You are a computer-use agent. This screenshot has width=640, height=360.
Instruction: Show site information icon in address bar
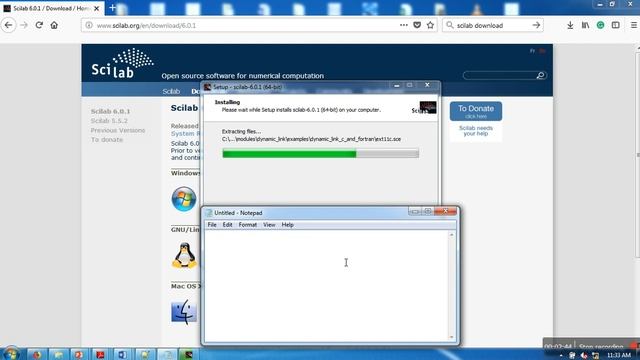tap(89, 25)
